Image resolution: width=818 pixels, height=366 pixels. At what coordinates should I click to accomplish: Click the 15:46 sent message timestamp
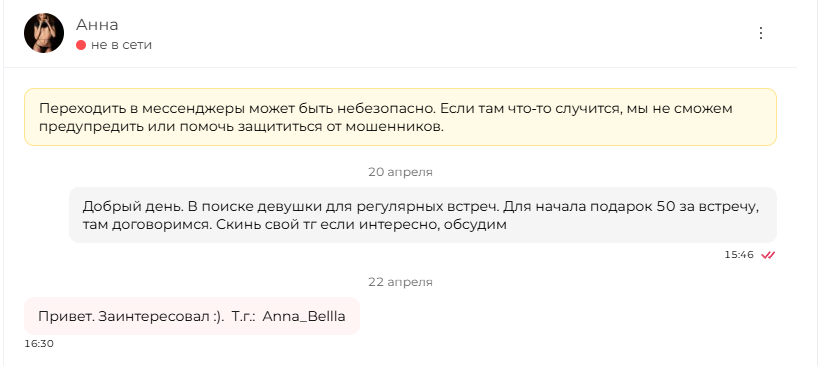click(x=739, y=255)
